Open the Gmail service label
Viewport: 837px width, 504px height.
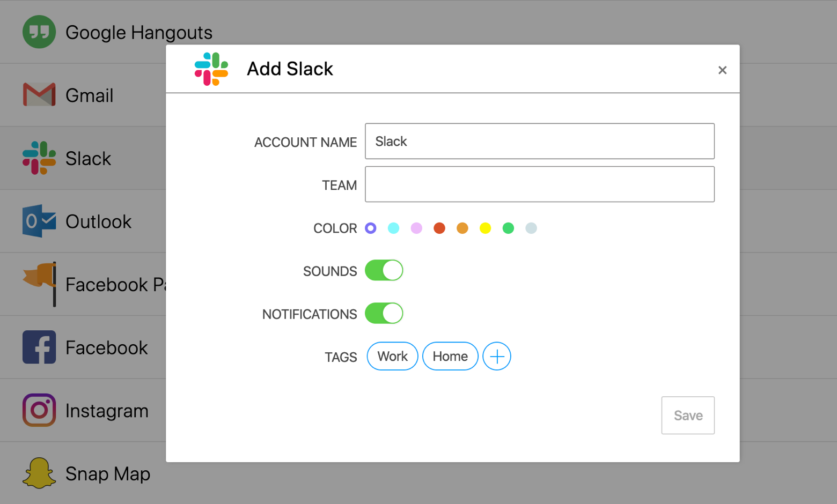[90, 95]
